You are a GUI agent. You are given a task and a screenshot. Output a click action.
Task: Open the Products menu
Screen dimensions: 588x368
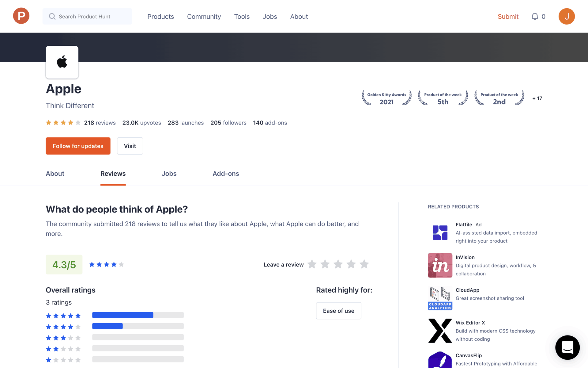pyautogui.click(x=160, y=17)
